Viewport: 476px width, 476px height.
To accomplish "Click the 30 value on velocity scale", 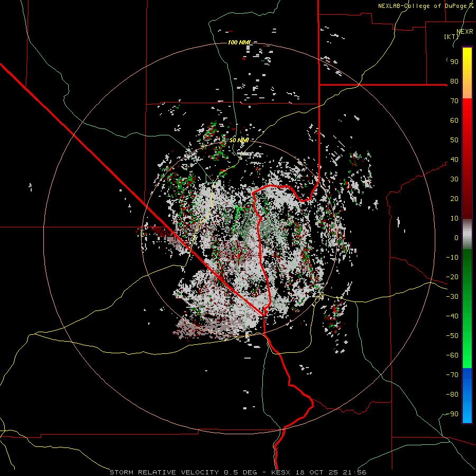I will [454, 179].
